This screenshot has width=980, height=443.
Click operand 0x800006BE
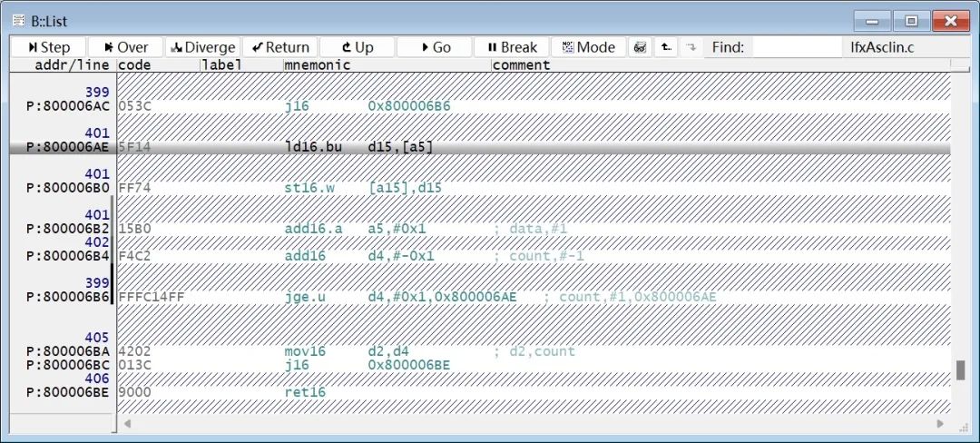(408, 365)
